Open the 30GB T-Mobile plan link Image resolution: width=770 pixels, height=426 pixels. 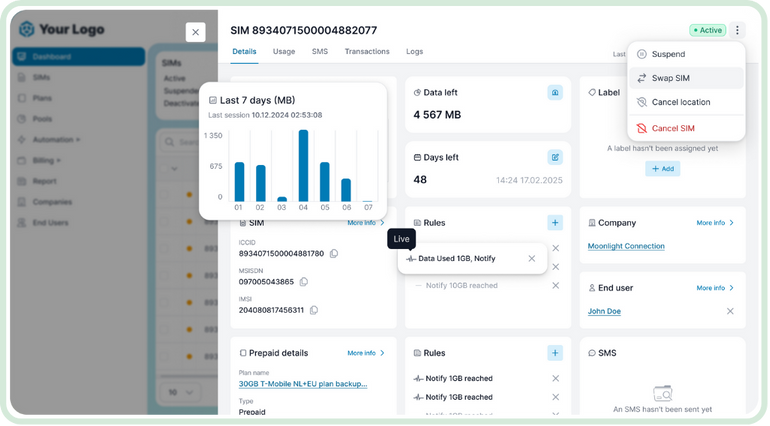[303, 383]
